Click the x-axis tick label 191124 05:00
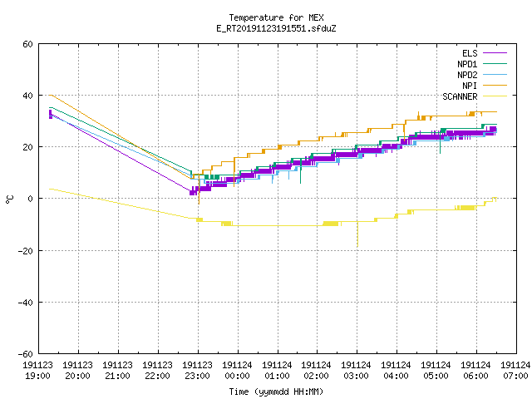The image size is (532, 399). click(436, 371)
